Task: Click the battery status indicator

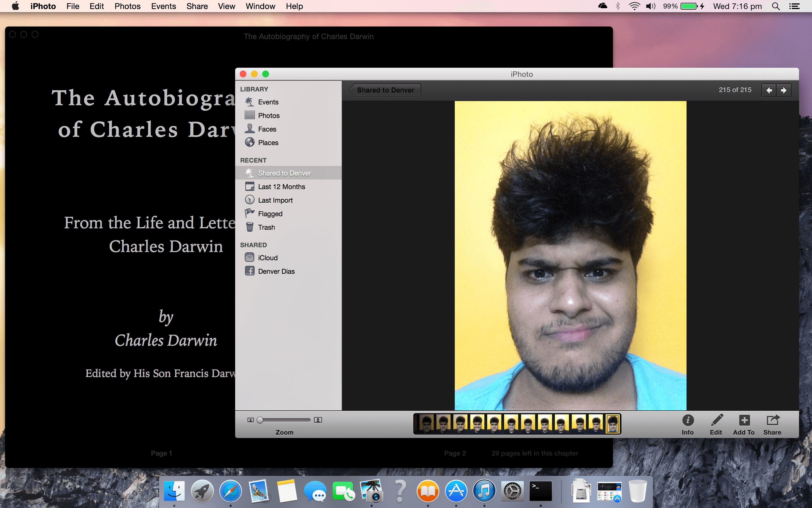Action: 684,6
